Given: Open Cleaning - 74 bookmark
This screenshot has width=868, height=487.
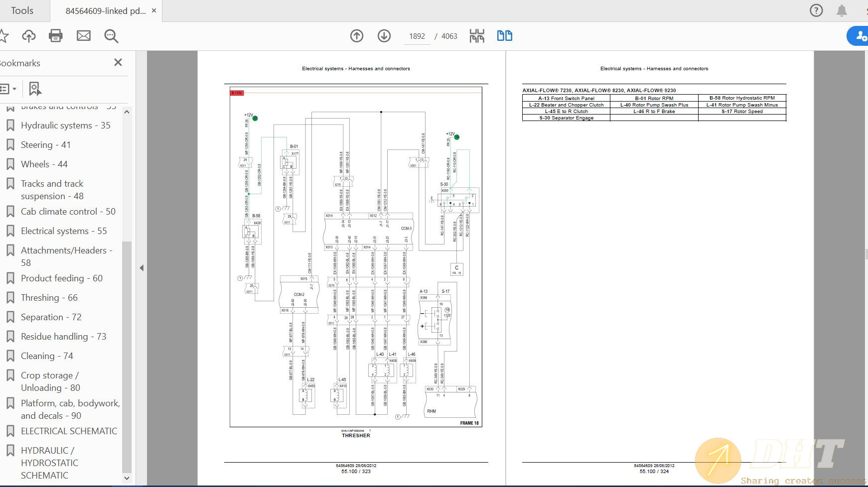Looking at the screenshot, I should [47, 356].
